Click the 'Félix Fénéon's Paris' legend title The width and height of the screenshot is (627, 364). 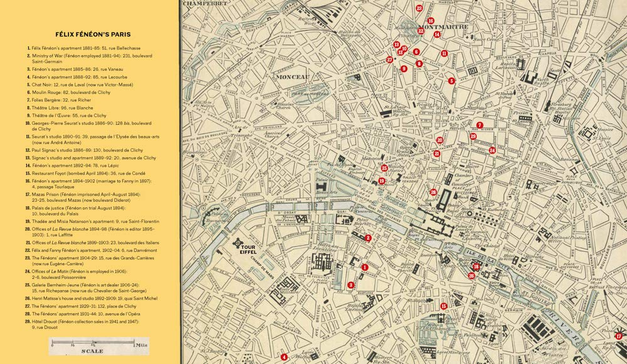click(x=93, y=34)
